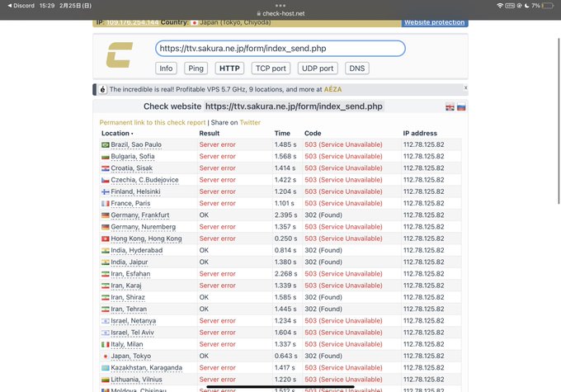This screenshot has height=392, width=561.
Task: Click the Bulgaria flag icon
Action: [x=106, y=157]
